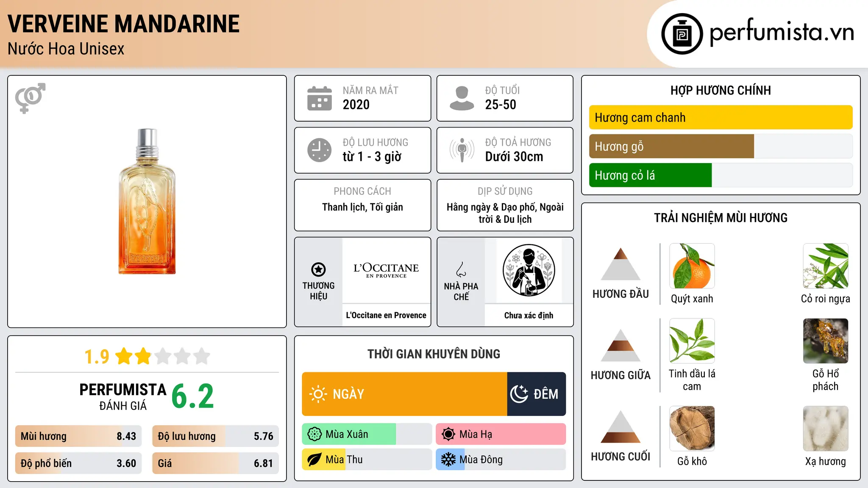Click the moon icon in the Đêm bar

[x=519, y=394]
